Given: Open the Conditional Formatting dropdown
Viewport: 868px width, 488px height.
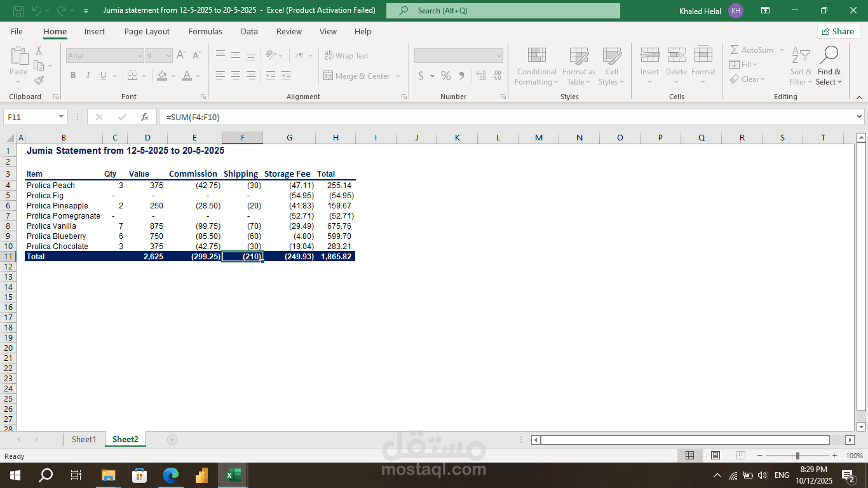Looking at the screenshot, I should point(536,66).
